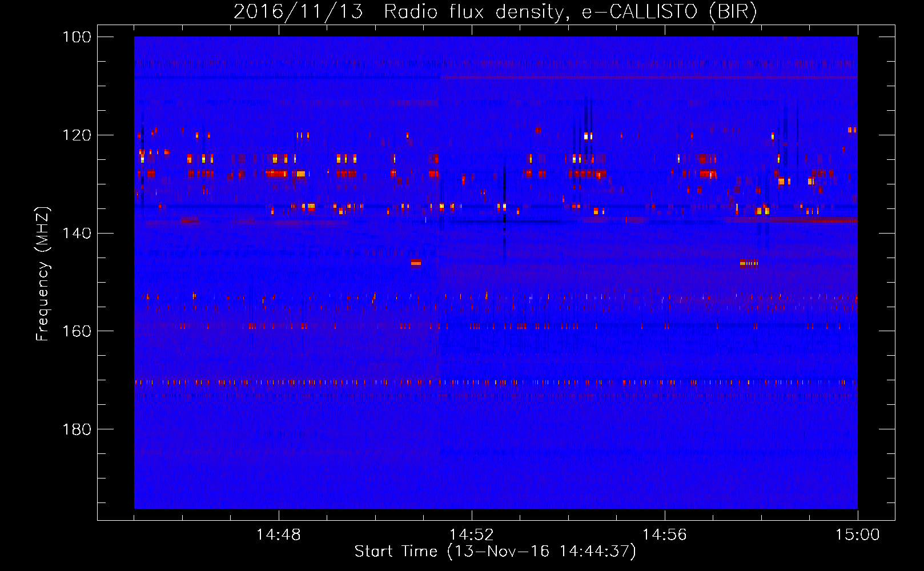Click the 14:48 time tick label
Screen dimensions: 924x571
tap(279, 535)
